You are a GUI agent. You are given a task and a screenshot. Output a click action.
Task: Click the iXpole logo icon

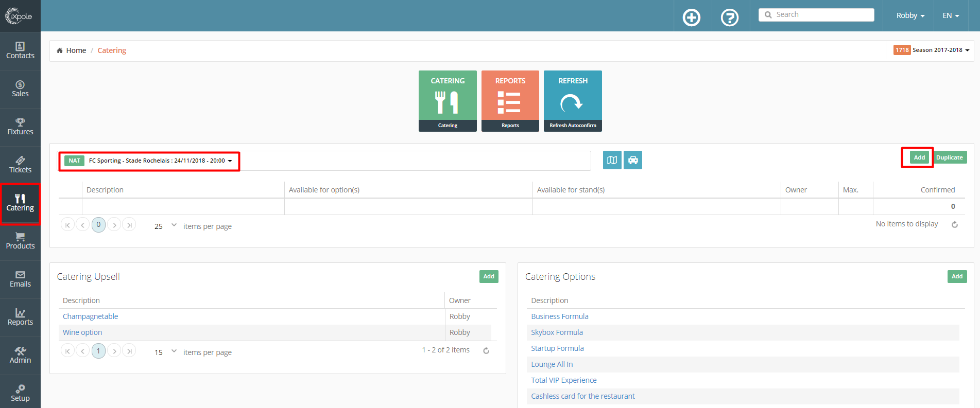point(19,16)
